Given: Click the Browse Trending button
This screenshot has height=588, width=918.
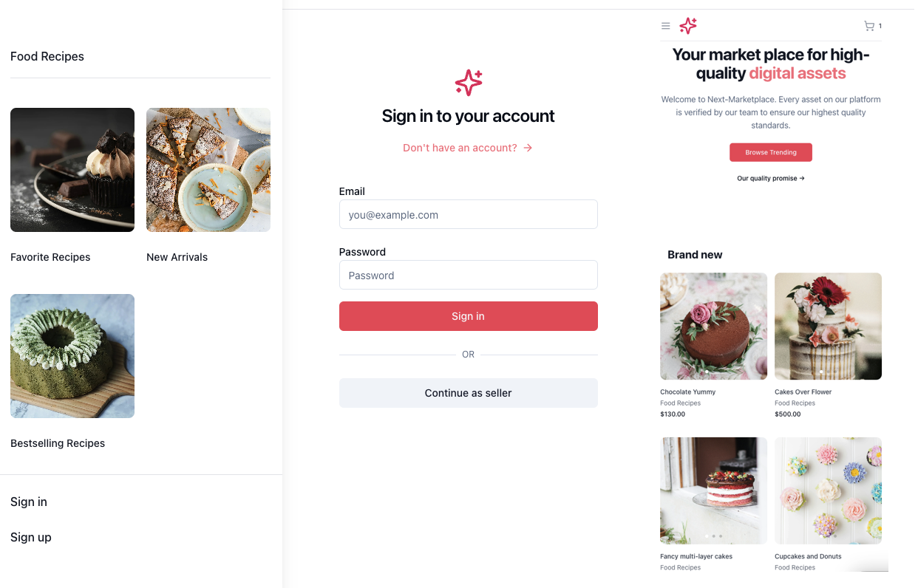Looking at the screenshot, I should click(x=770, y=152).
